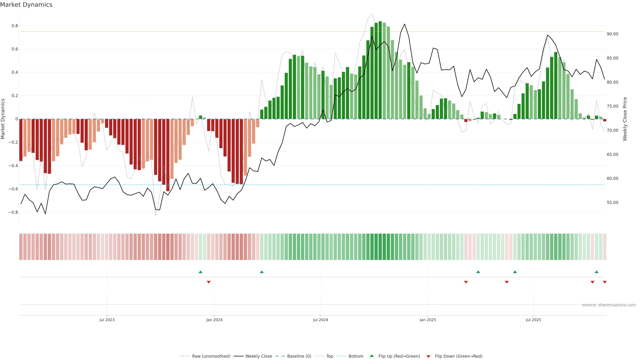Click the red flip-down marker just after Jan 2025
Image resolution: width=644 pixels, height=362 pixels.
pos(466,282)
